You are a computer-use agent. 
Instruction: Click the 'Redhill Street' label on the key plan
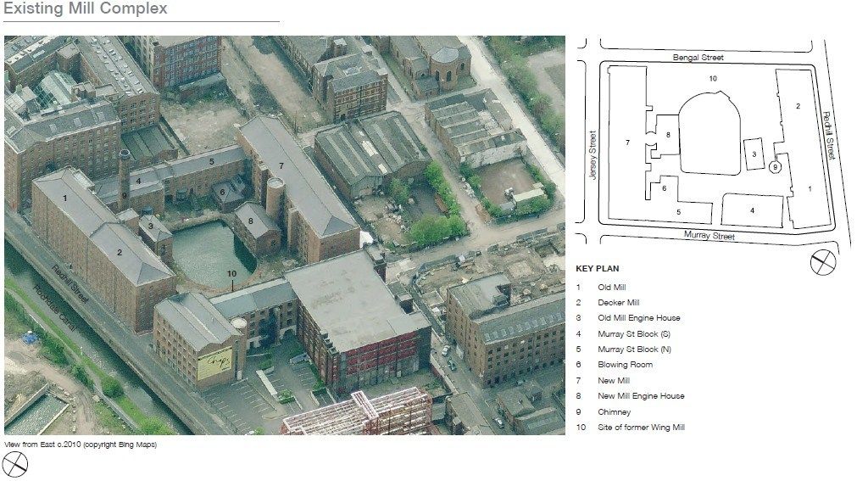830,136
